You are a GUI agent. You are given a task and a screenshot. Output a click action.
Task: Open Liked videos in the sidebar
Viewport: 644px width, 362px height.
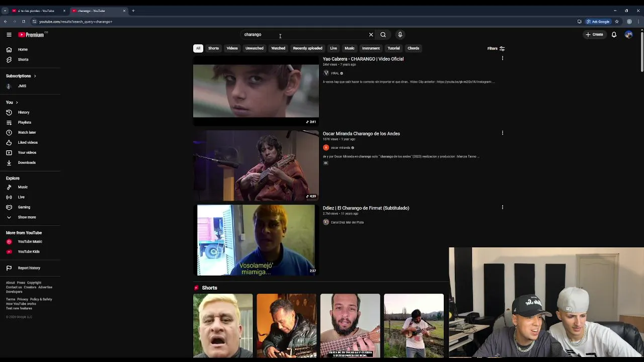coord(30,142)
